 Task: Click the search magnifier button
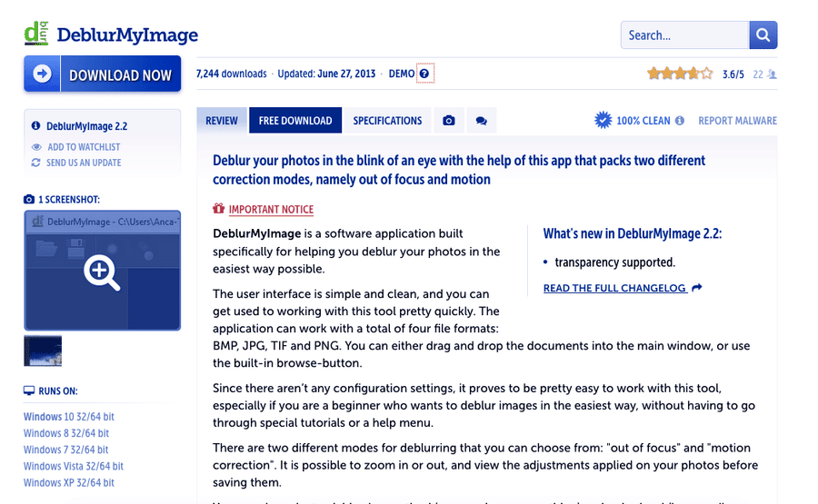coord(763,35)
